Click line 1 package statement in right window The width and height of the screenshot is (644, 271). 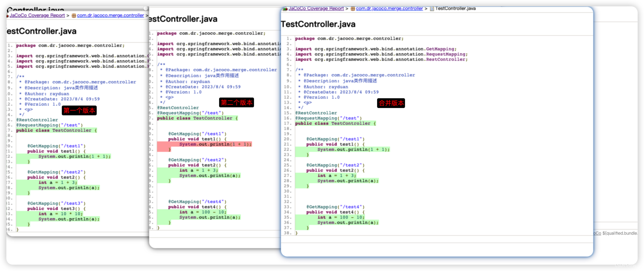tap(349, 39)
